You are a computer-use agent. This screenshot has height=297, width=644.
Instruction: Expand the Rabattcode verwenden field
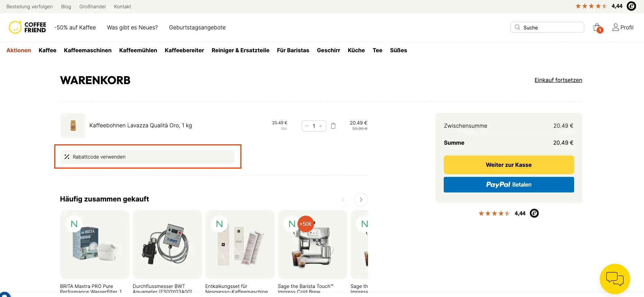(147, 157)
